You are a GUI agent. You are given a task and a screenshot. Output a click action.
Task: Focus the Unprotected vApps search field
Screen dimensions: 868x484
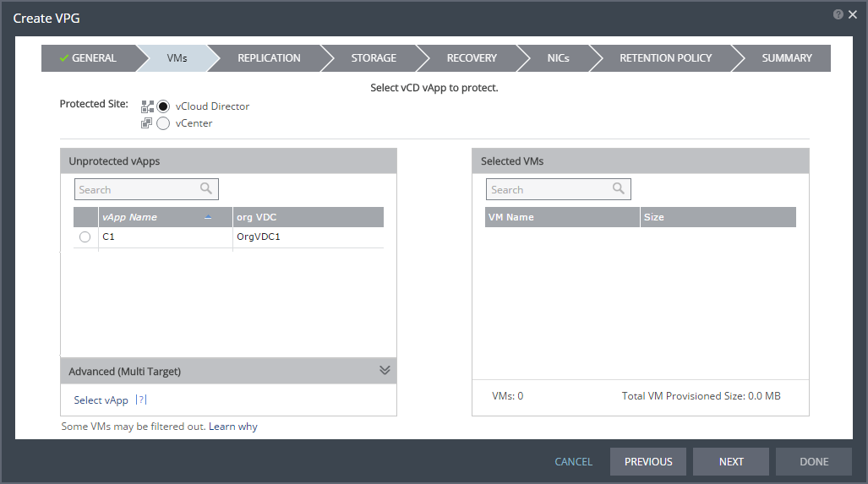pos(147,189)
